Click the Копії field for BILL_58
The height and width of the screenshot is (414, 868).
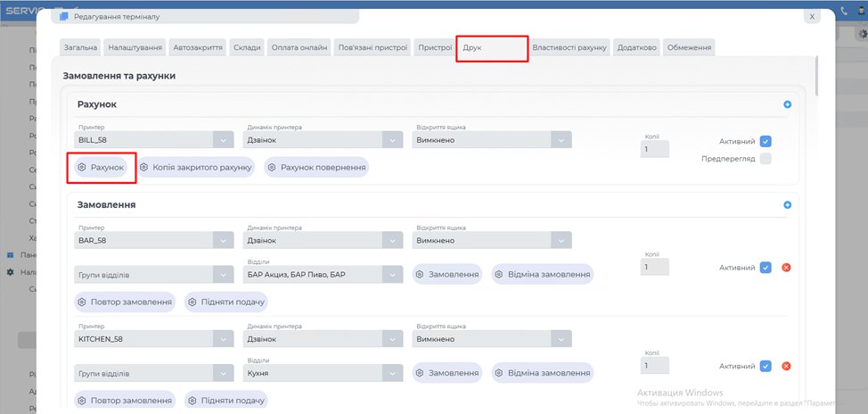(655, 150)
